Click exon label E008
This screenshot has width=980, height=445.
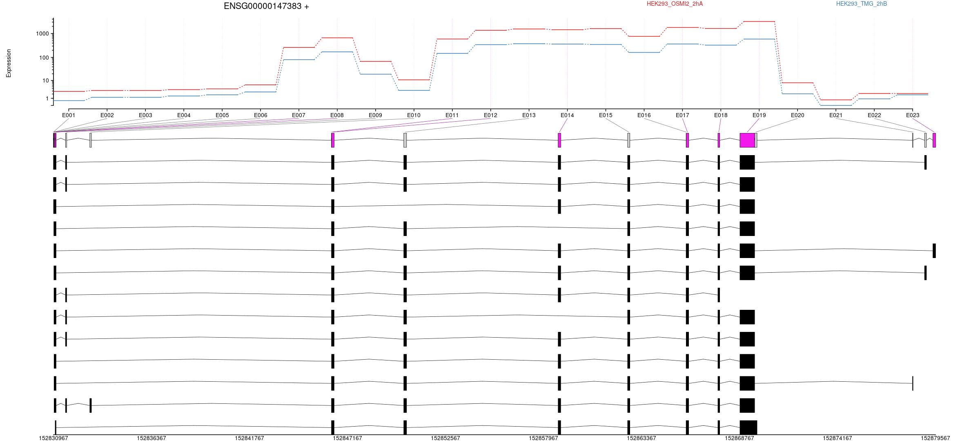[x=337, y=115]
